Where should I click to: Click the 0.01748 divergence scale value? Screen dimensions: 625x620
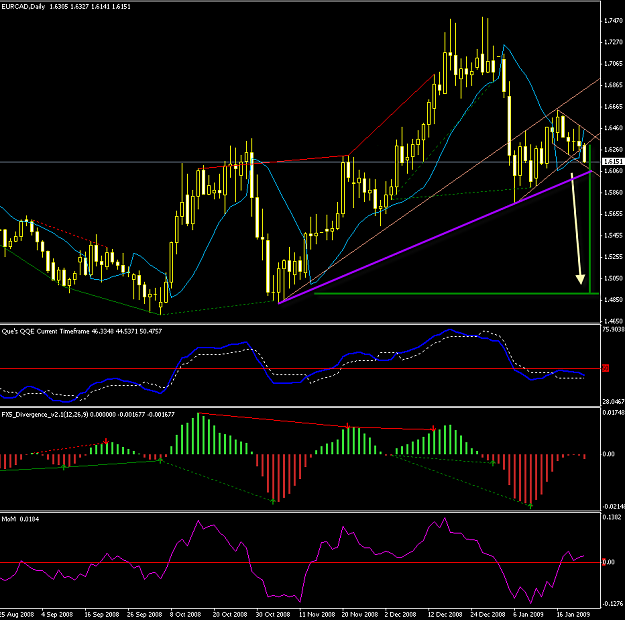(613, 413)
